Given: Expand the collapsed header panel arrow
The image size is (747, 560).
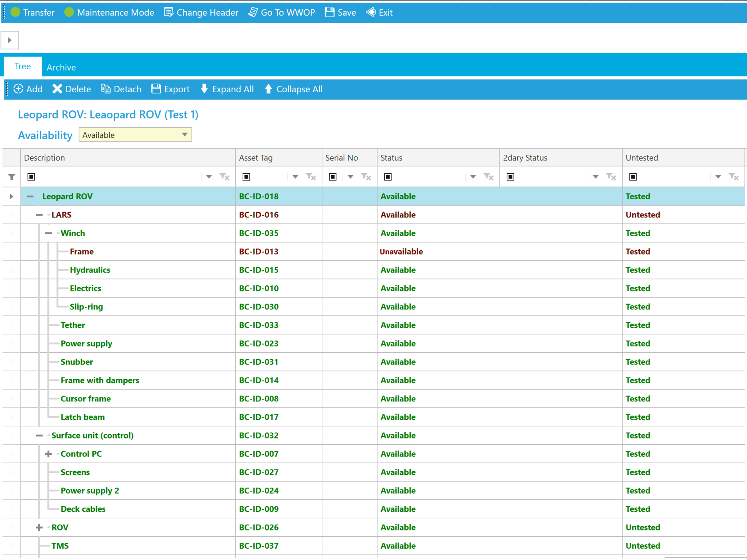Looking at the screenshot, I should (10, 40).
